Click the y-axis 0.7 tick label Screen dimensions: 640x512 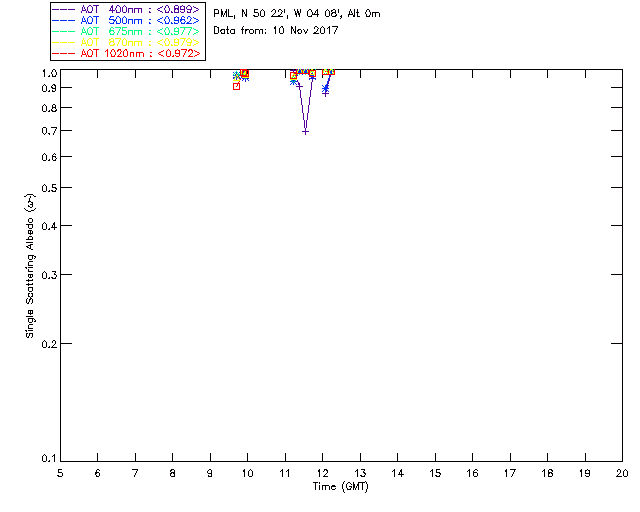(x=49, y=131)
